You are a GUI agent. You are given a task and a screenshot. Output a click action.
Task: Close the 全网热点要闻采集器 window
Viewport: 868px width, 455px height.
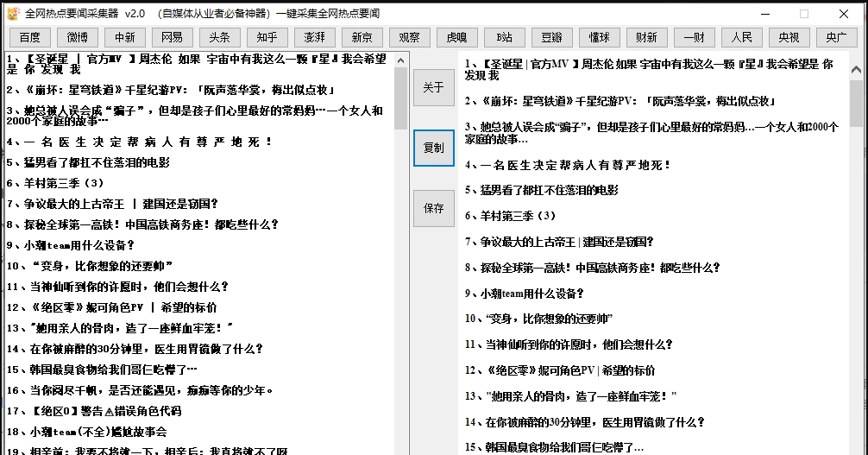[844, 14]
